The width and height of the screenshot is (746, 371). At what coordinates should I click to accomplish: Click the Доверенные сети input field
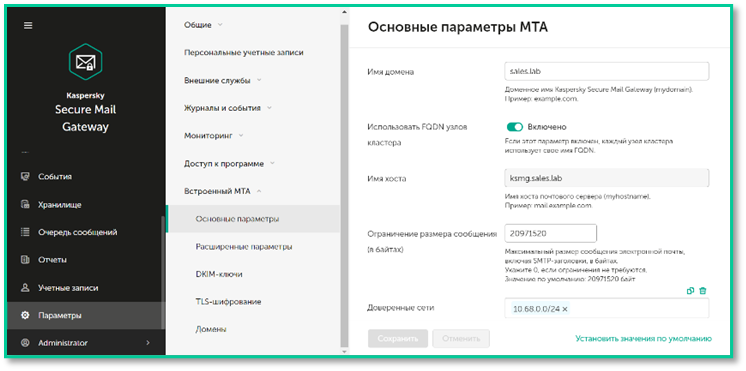click(607, 308)
